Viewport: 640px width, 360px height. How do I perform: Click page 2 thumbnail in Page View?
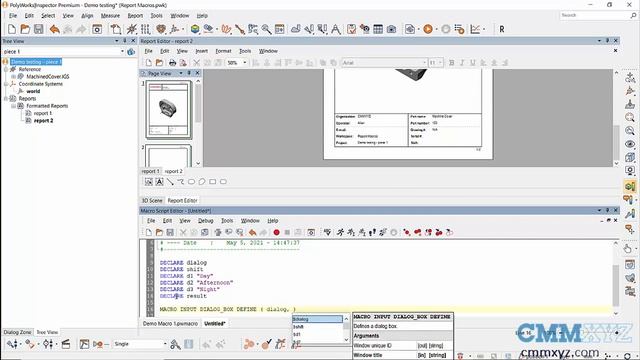[x=169, y=155]
